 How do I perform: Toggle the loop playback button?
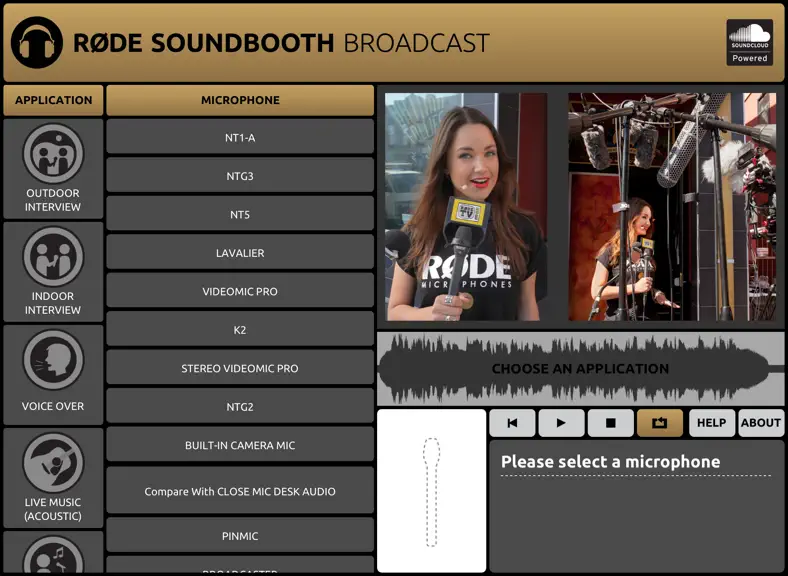660,423
